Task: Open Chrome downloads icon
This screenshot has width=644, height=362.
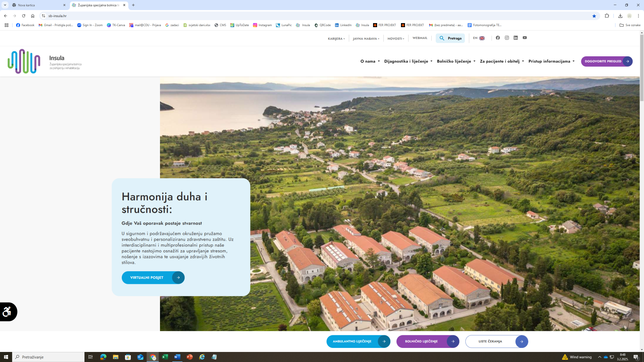Action: 620,16
